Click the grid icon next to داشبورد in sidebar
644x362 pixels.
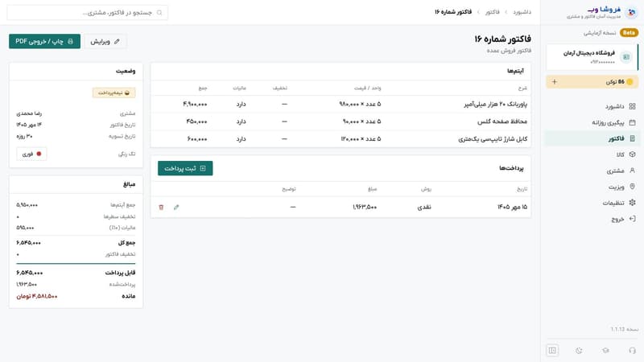click(632, 106)
